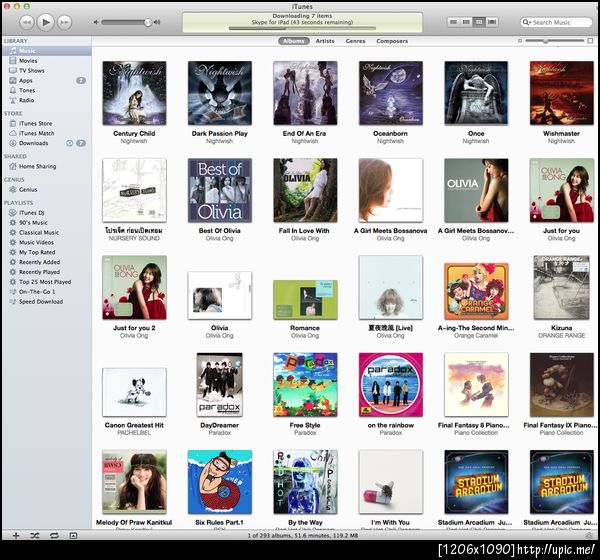Open Home Sharing
Viewport: 600px width, 560px height.
(x=47, y=167)
